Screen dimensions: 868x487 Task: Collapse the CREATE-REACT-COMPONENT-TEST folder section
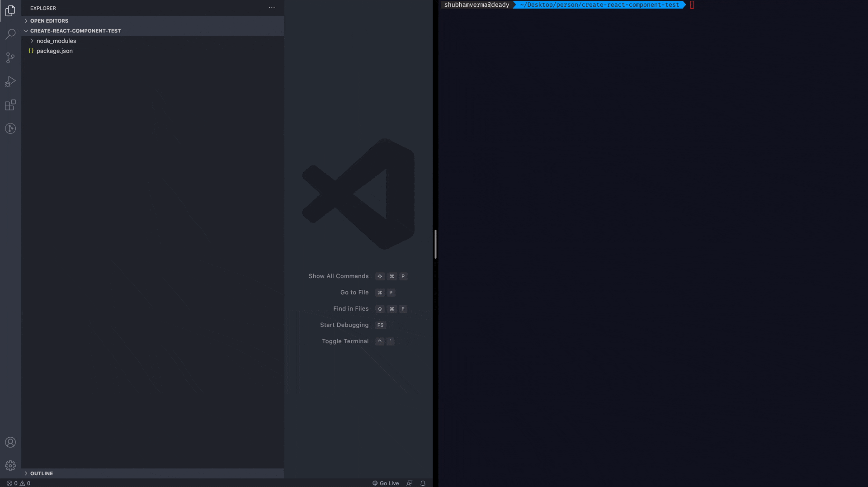[152, 31]
